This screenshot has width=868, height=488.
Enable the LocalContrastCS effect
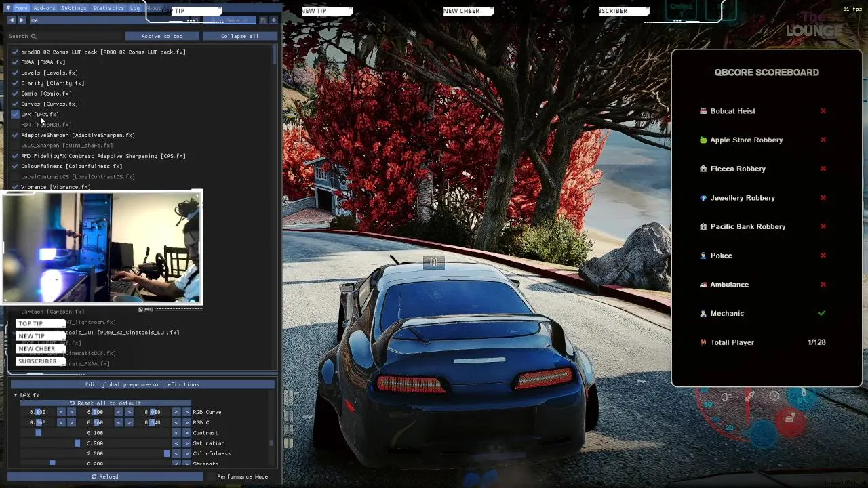click(x=15, y=177)
